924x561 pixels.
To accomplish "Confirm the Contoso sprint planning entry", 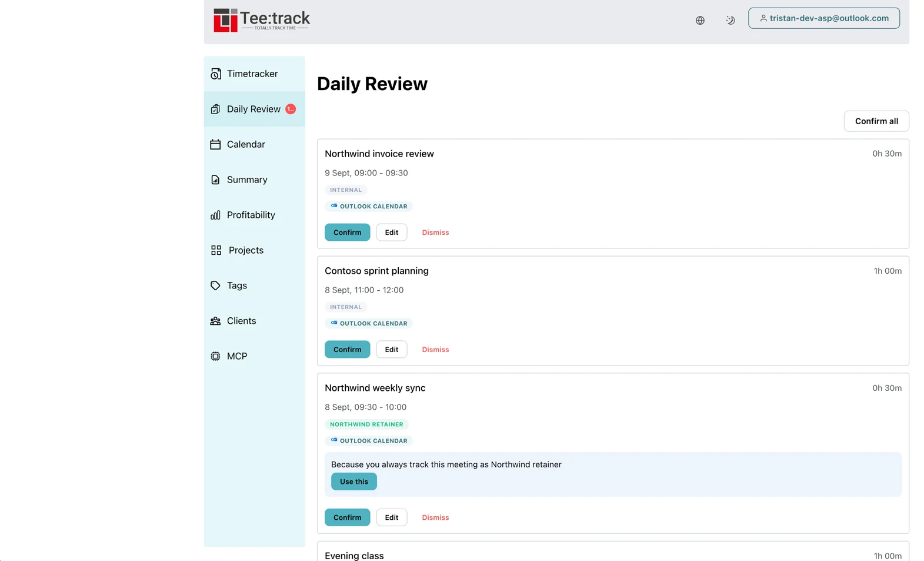I will [348, 350].
